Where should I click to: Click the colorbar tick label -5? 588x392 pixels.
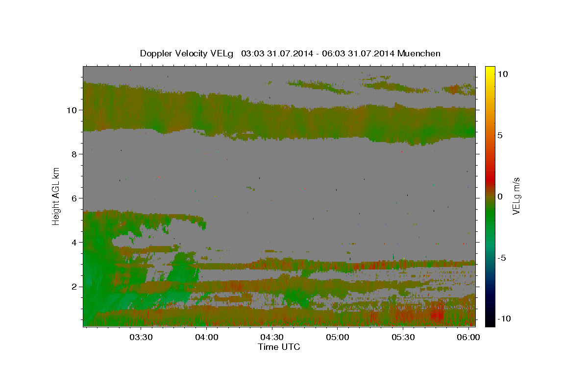[503, 258]
